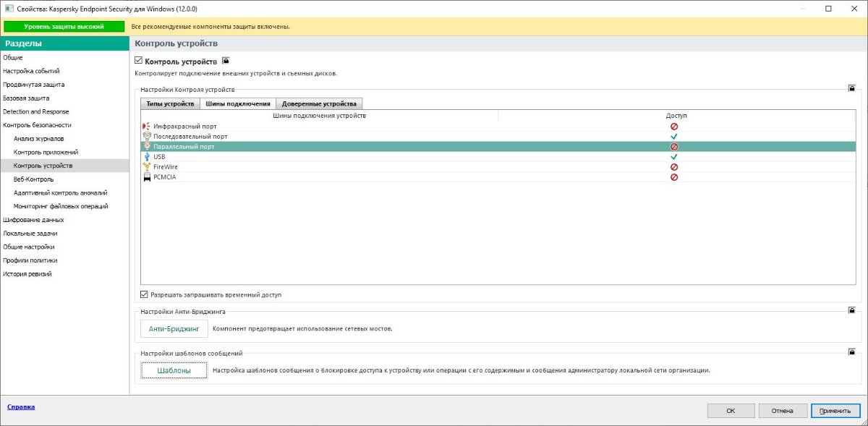Click the Анти-Бриджинг button

[x=174, y=328]
